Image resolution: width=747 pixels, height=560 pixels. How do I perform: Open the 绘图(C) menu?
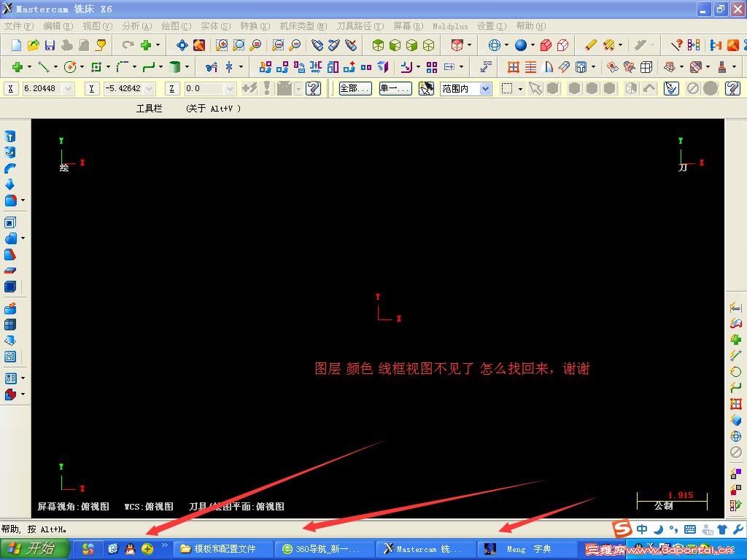177,26
